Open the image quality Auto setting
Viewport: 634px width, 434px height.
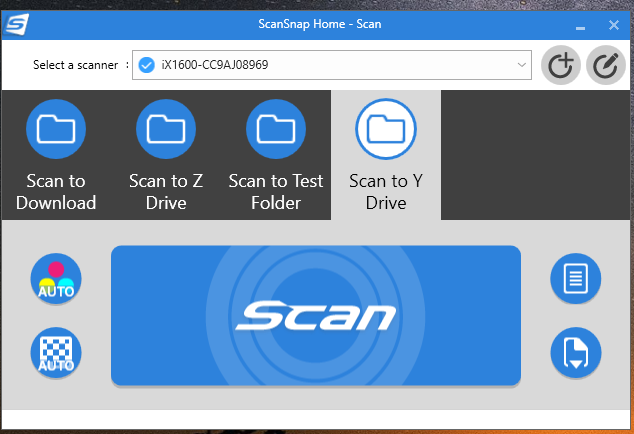56,353
